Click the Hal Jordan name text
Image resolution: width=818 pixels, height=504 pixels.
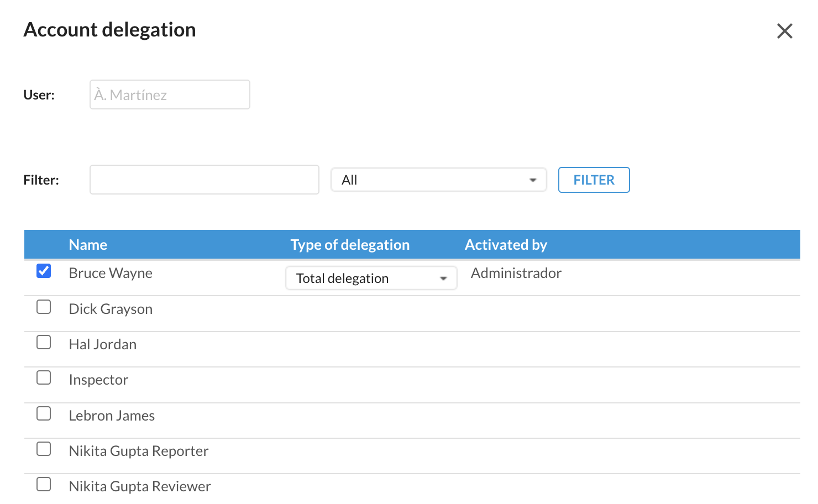[x=102, y=344]
